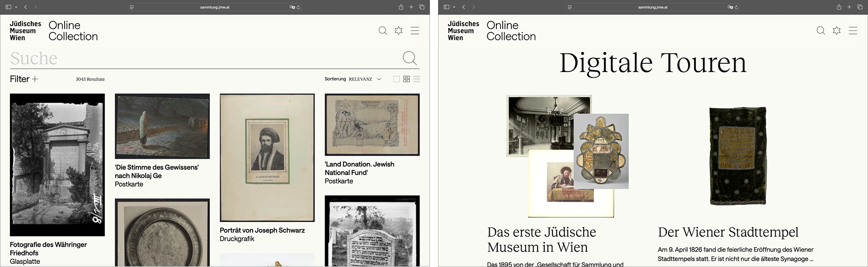Reload page in left Safari window
868x267 pixels.
[x=298, y=7]
